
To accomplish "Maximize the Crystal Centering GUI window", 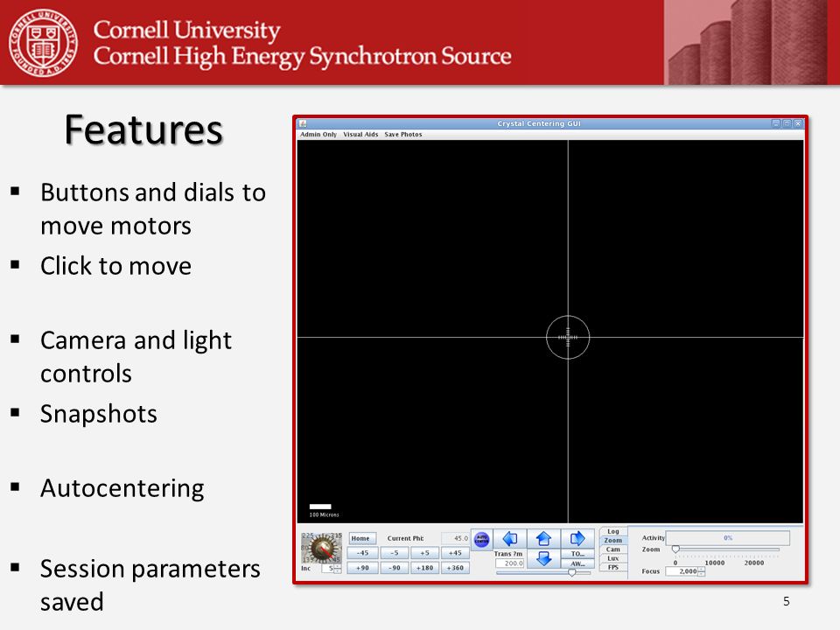I will pos(787,123).
